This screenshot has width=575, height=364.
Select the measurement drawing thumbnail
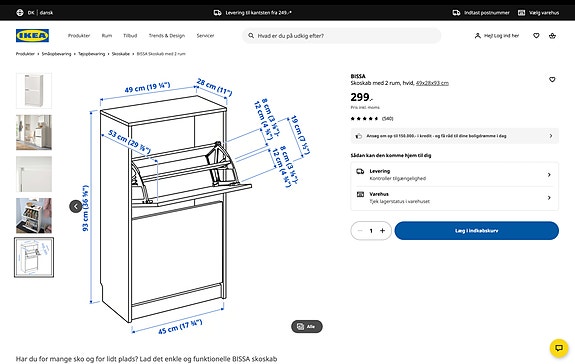click(34, 257)
